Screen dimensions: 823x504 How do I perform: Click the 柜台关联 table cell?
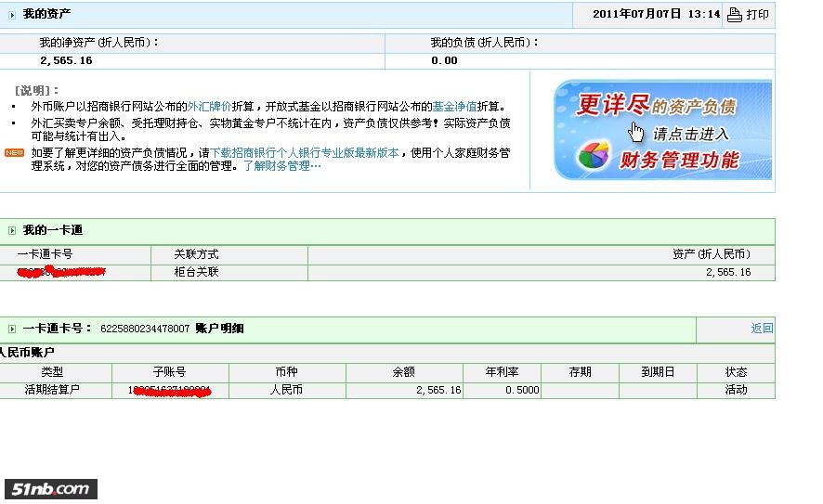point(196,272)
